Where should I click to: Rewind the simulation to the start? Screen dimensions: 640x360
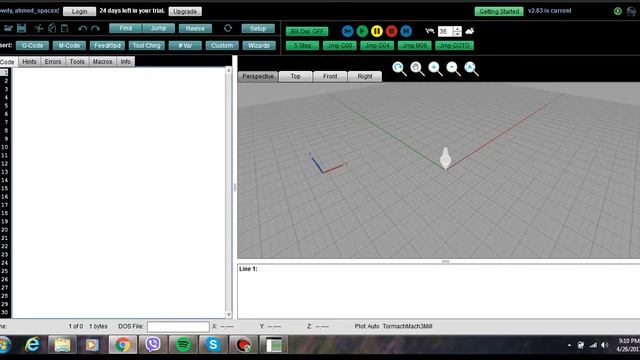348,31
